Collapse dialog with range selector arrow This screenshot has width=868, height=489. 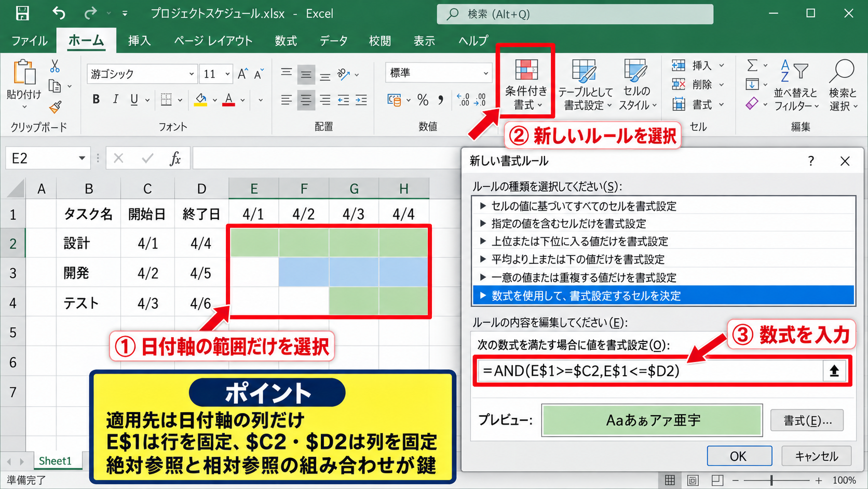834,371
